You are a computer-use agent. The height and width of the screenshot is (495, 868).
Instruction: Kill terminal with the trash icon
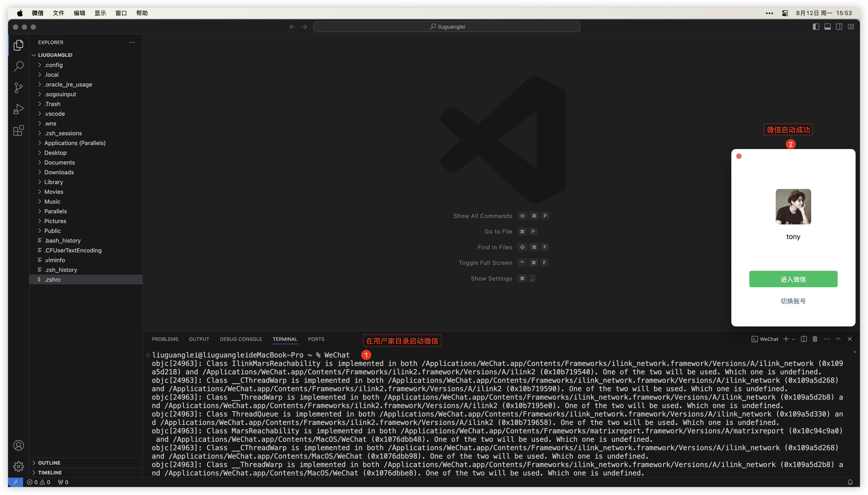(x=815, y=339)
